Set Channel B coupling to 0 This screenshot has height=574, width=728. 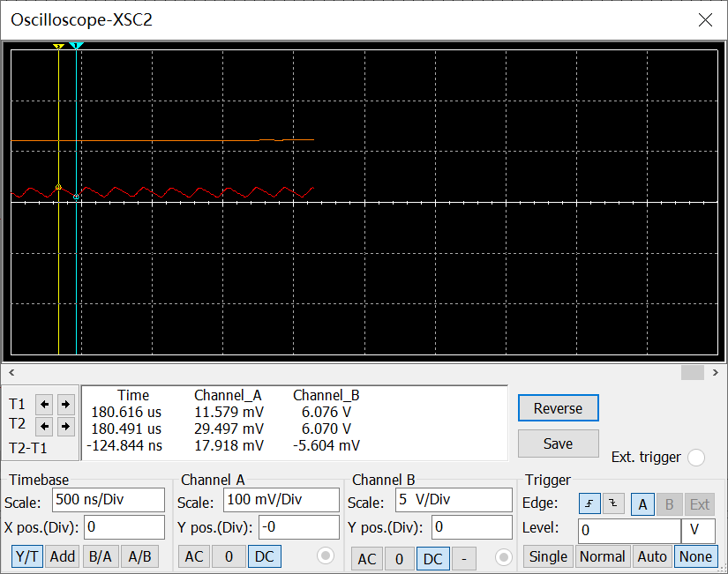click(x=399, y=559)
